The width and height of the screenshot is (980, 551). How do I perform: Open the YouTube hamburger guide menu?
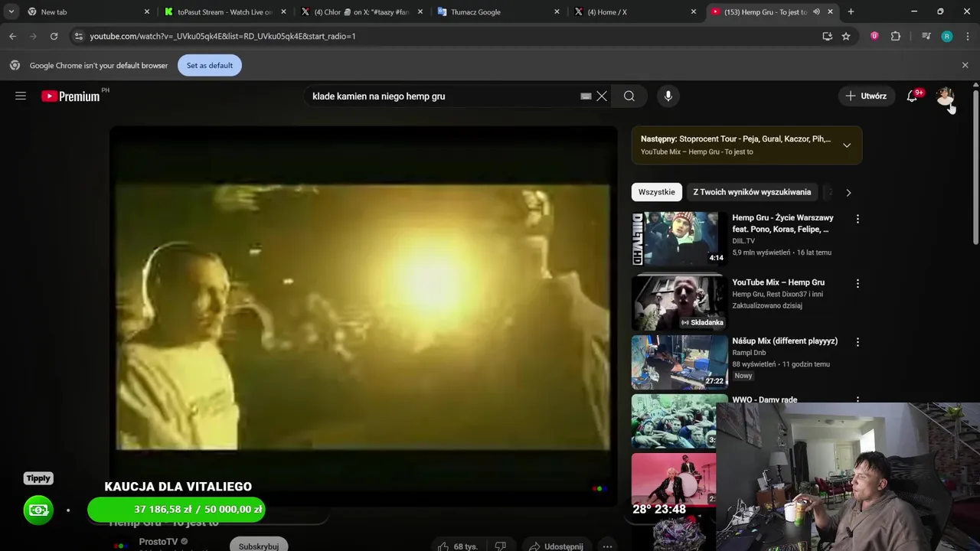pos(21,96)
